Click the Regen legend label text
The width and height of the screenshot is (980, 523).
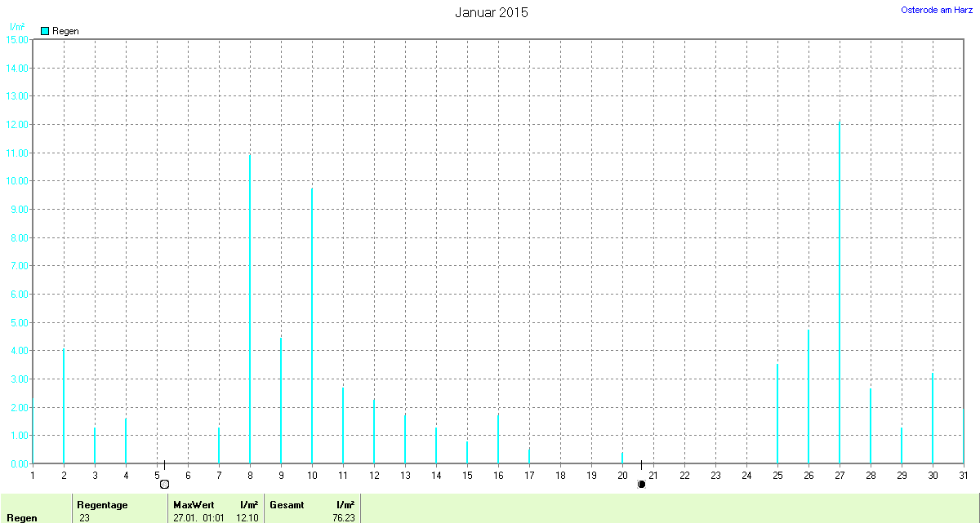click(65, 31)
